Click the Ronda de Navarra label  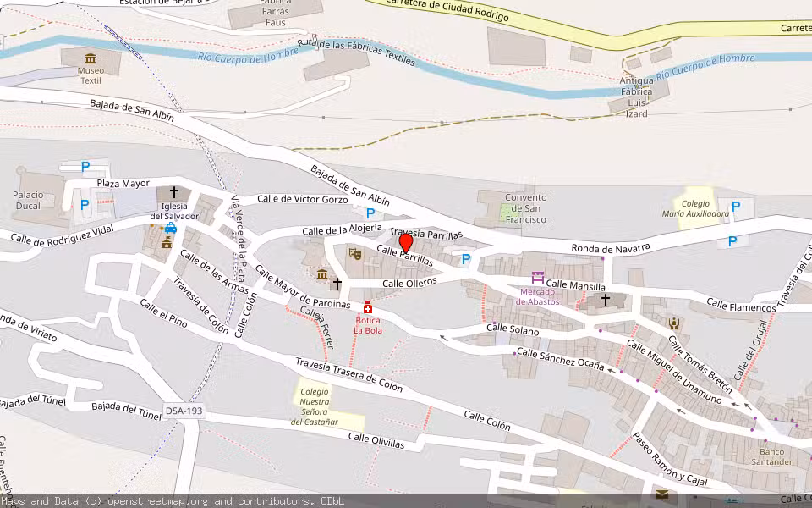tap(611, 248)
